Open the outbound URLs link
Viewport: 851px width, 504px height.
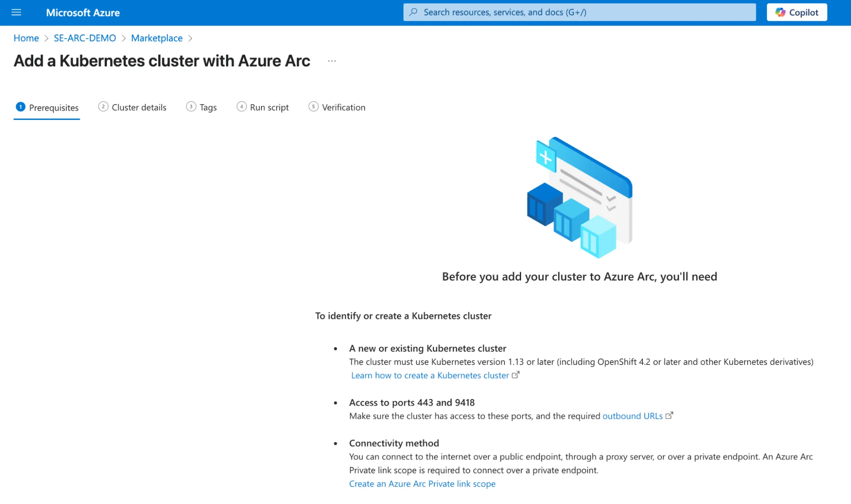[x=632, y=416]
